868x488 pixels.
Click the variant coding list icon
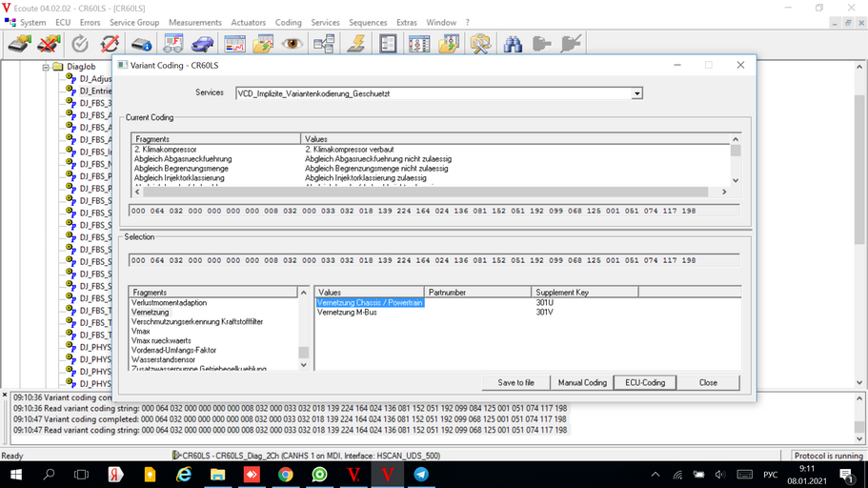[388, 44]
